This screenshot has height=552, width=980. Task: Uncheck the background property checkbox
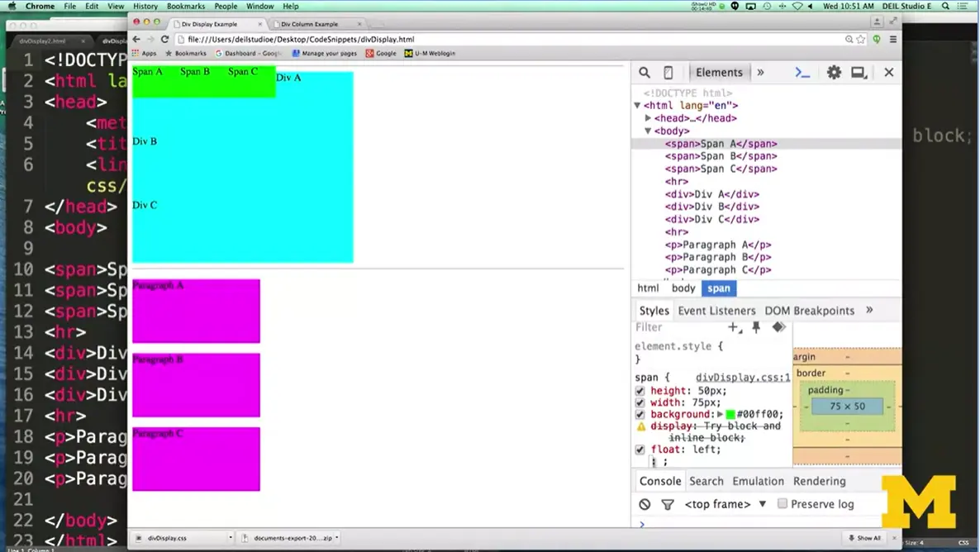point(640,415)
